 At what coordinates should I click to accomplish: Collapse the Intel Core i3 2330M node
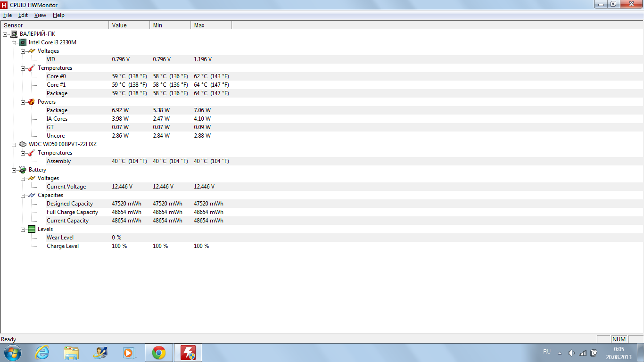coord(14,42)
